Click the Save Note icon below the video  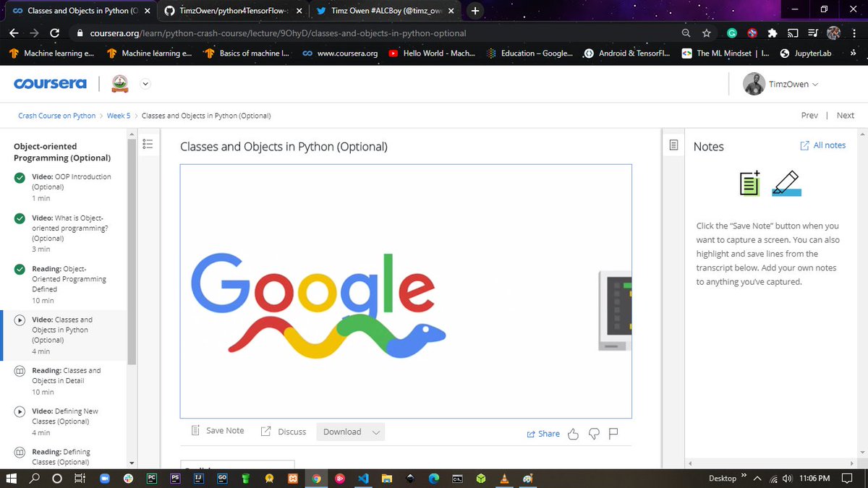(195, 429)
